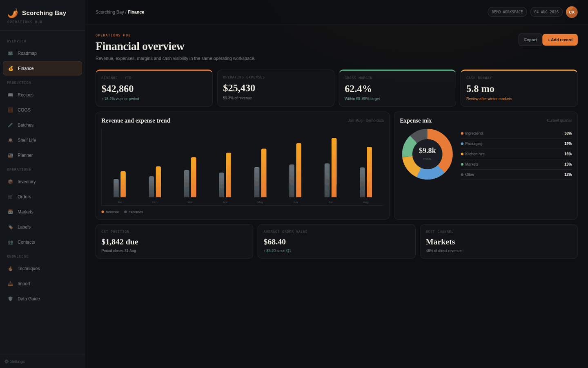Image resolution: width=588 pixels, height=368 pixels.
Task: Click the Export button
Action: pyautogui.click(x=530, y=40)
